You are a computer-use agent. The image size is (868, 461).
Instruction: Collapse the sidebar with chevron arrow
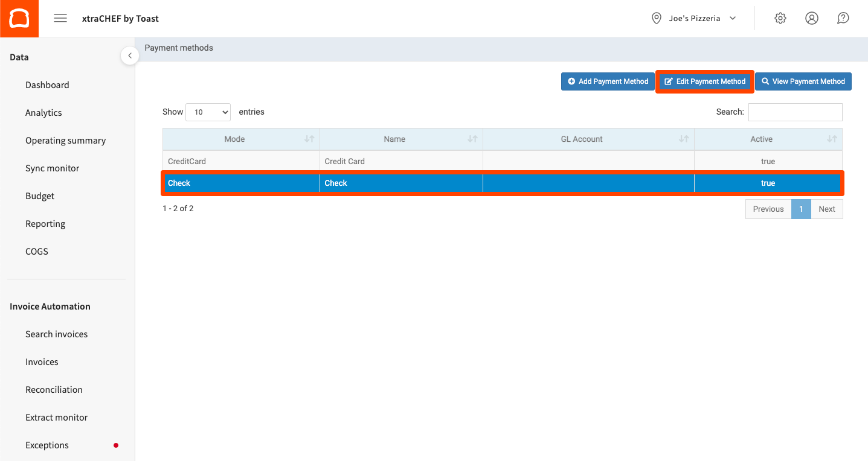129,56
